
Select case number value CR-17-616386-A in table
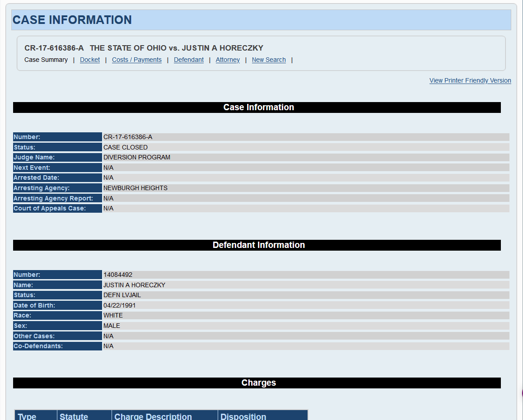click(128, 137)
